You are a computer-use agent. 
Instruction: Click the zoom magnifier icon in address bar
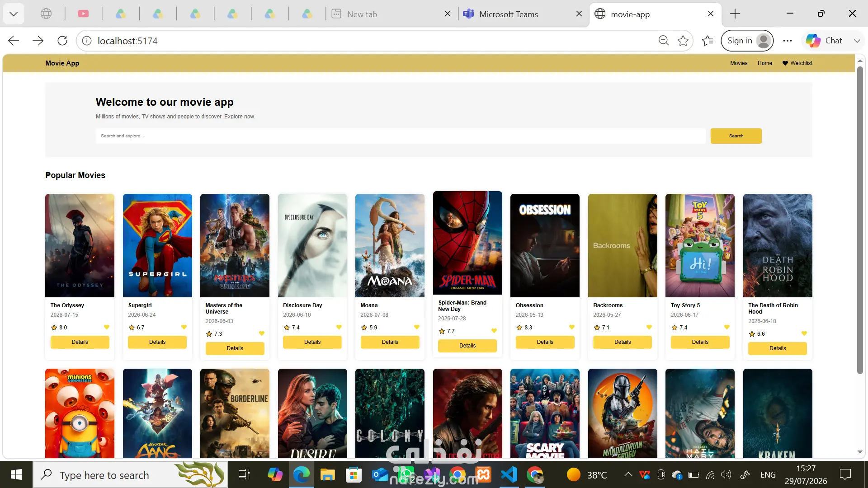[x=663, y=41]
